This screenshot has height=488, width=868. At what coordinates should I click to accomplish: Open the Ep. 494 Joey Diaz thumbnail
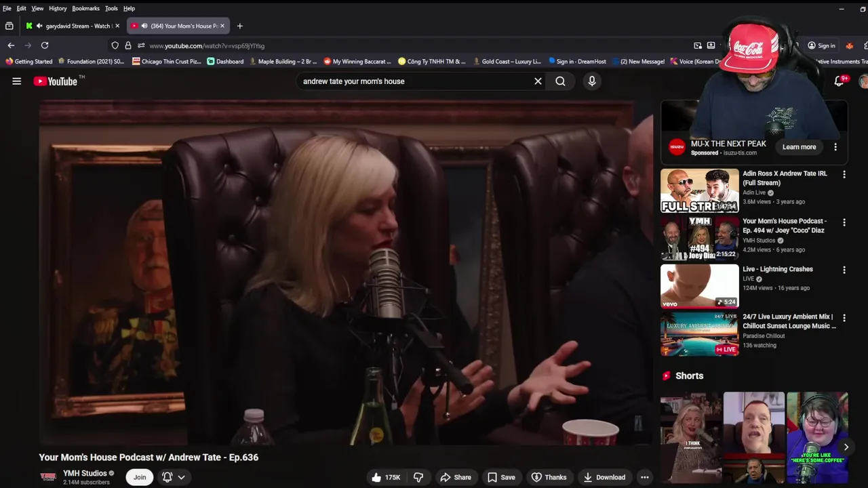point(700,239)
